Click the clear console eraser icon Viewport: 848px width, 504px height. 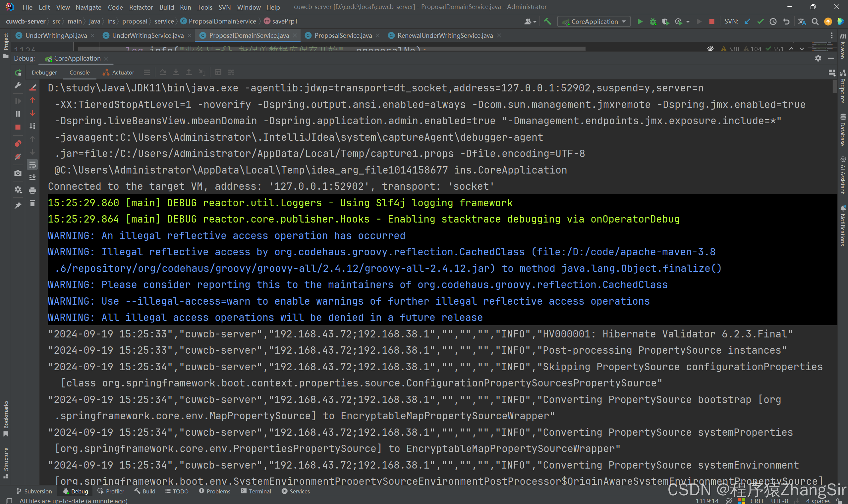click(32, 87)
